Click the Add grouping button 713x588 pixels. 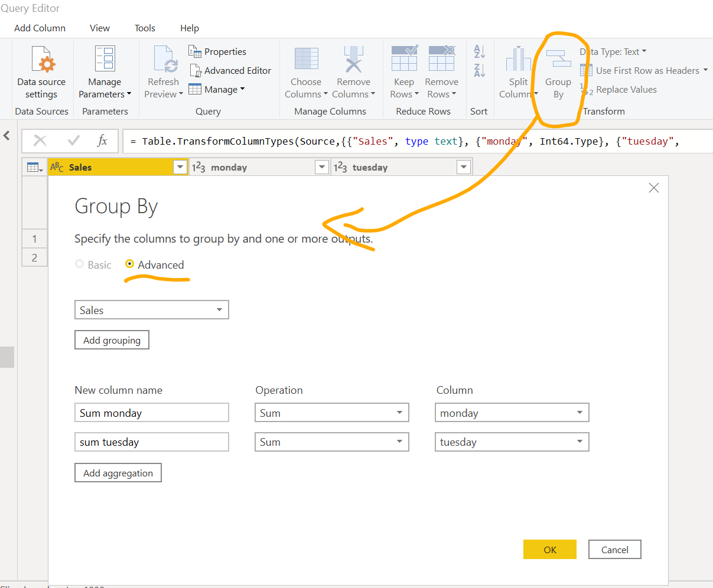(112, 340)
